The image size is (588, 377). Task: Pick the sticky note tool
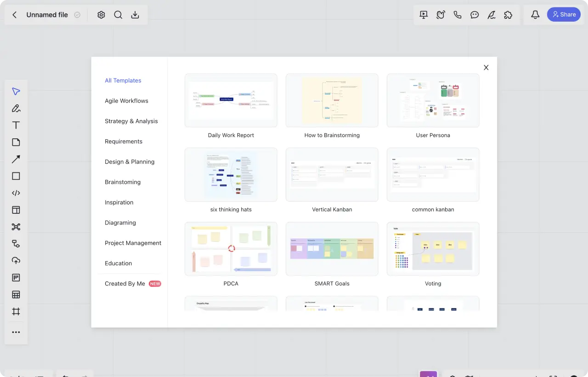(16, 142)
